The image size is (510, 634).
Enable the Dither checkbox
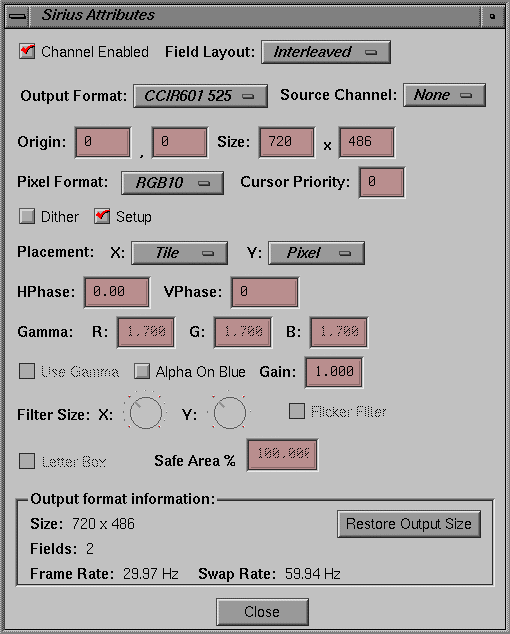27,216
